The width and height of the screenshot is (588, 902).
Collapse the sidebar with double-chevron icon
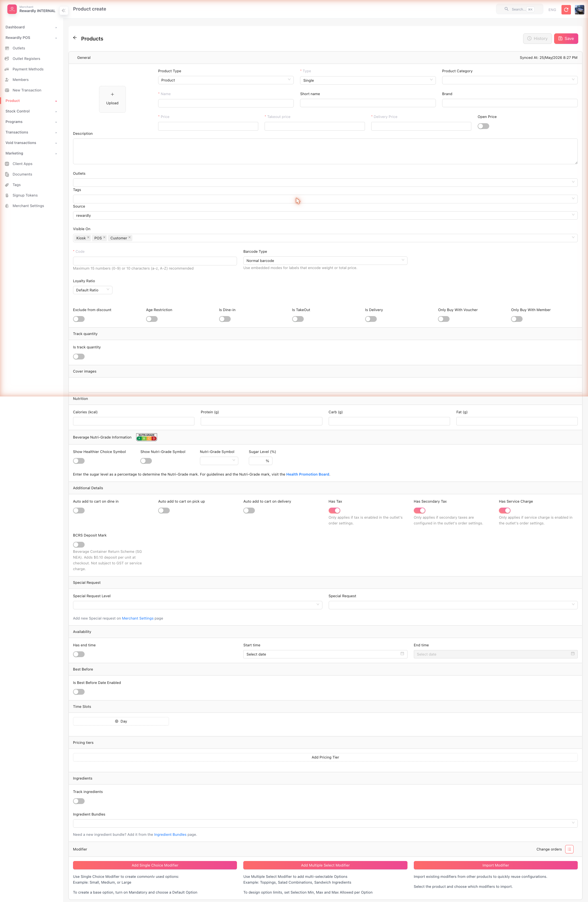pos(64,11)
